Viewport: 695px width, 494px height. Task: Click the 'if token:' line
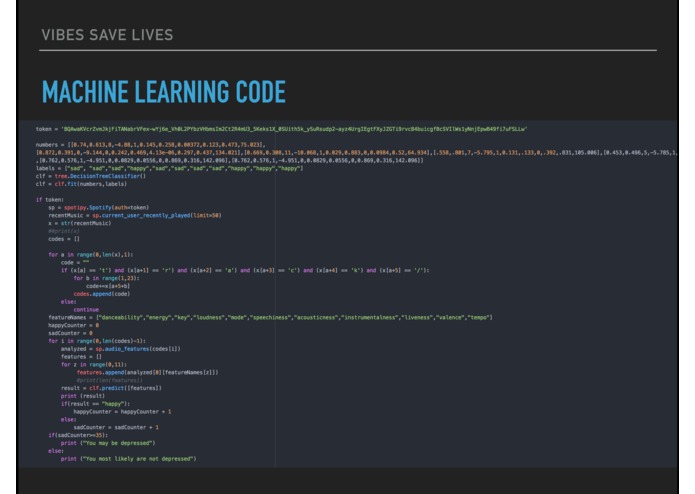50,200
